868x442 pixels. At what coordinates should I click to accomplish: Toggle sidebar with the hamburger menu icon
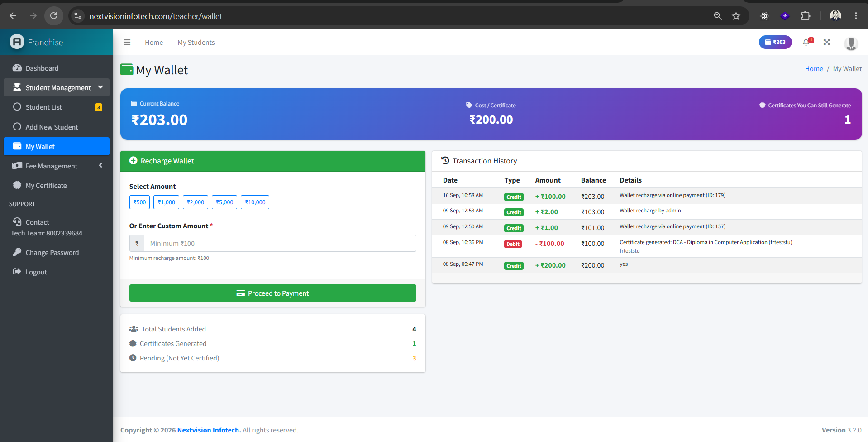[x=127, y=42]
